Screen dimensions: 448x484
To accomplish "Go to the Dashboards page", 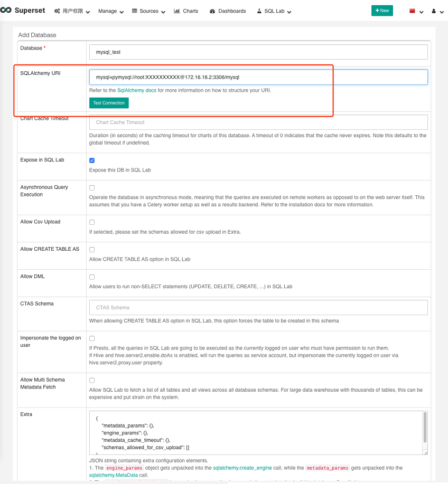I will click(x=228, y=11).
